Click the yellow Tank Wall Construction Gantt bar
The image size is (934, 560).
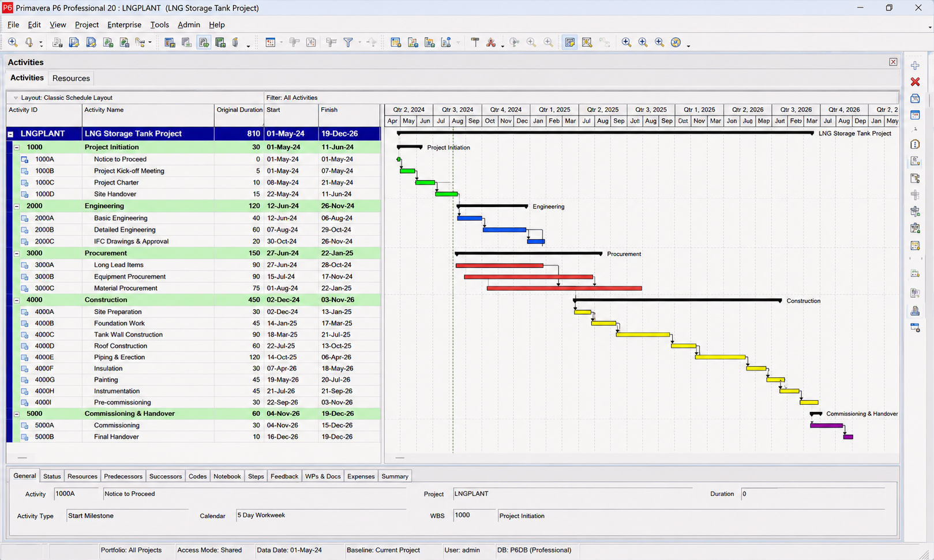point(643,335)
